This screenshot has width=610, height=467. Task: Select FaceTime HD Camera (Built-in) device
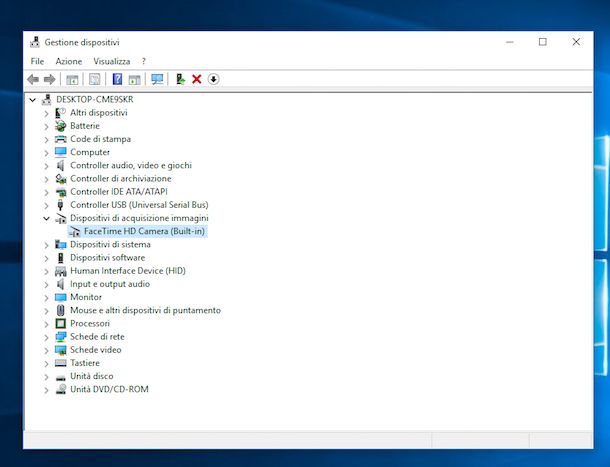click(x=144, y=231)
